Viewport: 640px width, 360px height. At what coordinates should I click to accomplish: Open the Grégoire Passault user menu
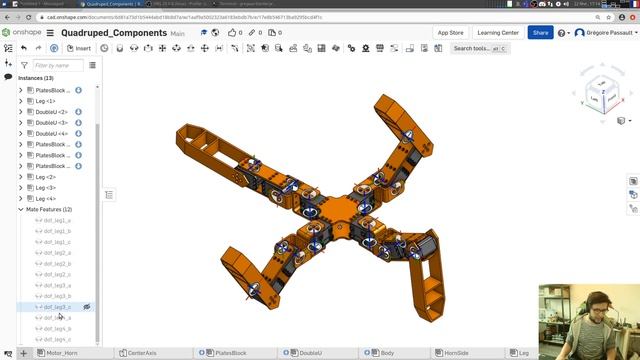606,33
